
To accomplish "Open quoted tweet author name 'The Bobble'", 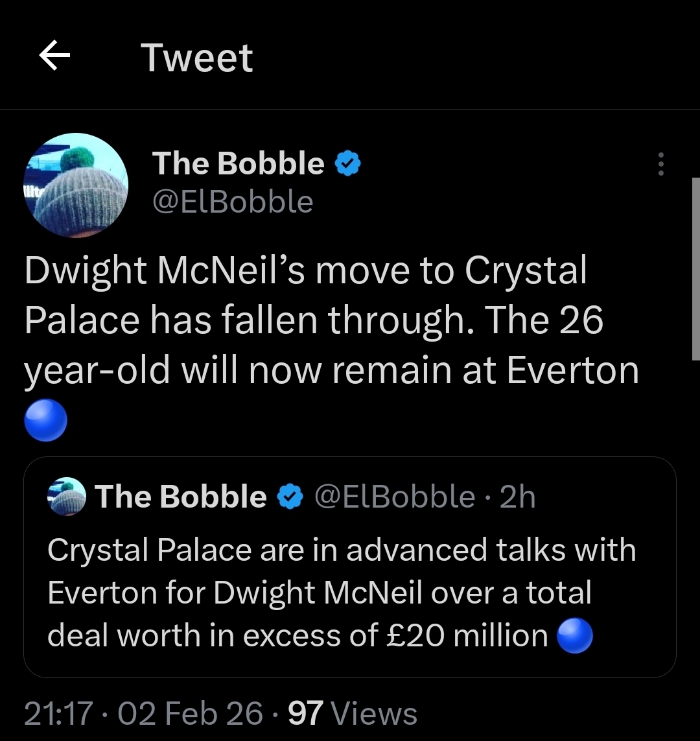I will [x=181, y=497].
